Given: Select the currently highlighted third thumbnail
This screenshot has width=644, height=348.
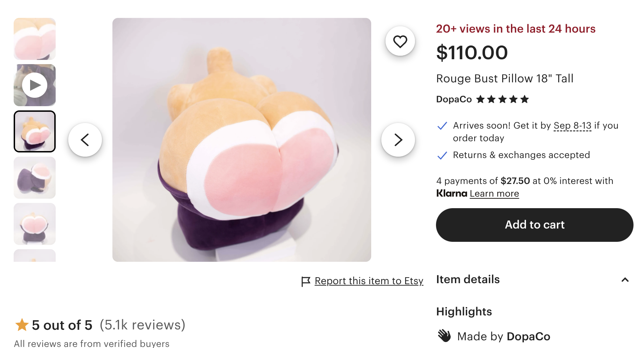Looking at the screenshot, I should click(x=35, y=131).
